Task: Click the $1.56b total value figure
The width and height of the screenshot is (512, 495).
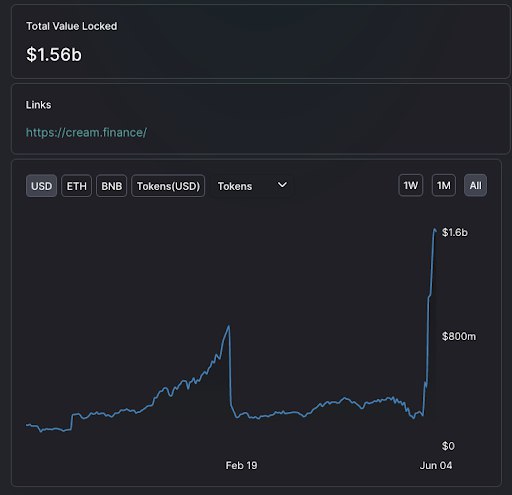Action: 54,54
